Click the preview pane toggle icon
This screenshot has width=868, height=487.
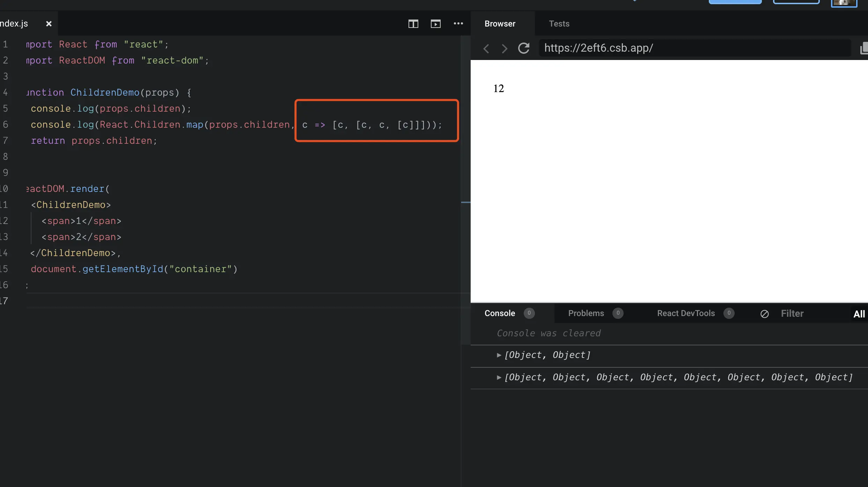pos(435,24)
